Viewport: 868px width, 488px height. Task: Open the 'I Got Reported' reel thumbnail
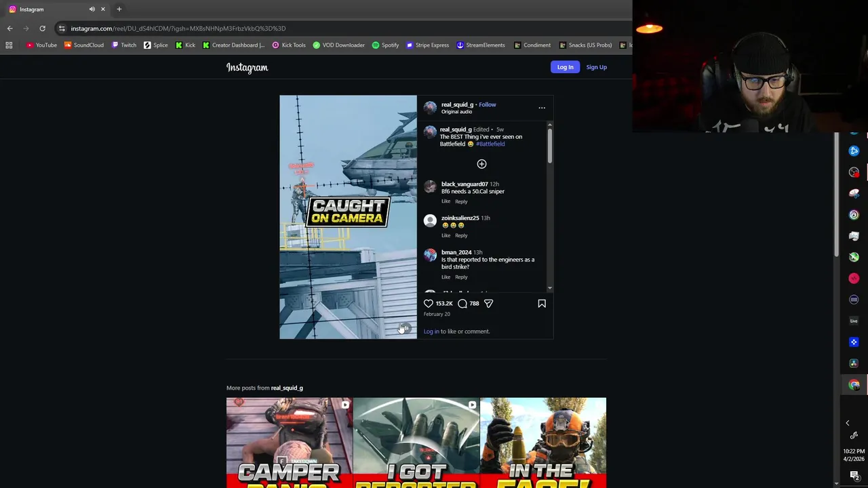coord(416,443)
